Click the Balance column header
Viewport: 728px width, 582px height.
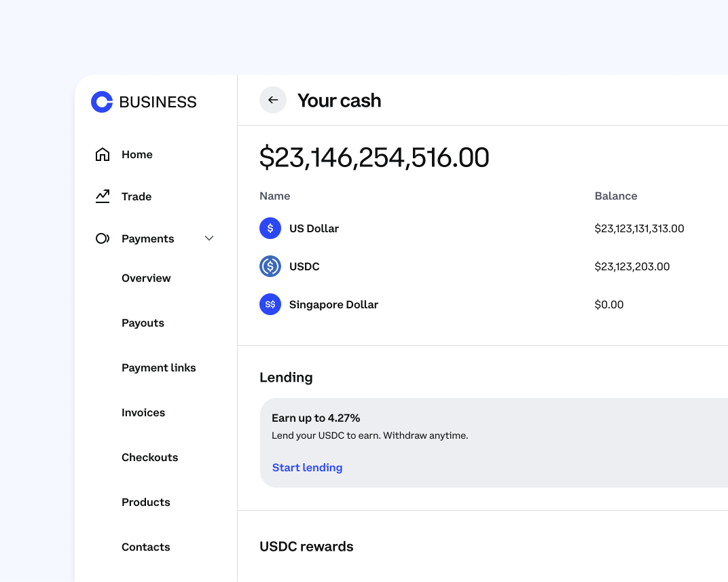coord(616,196)
